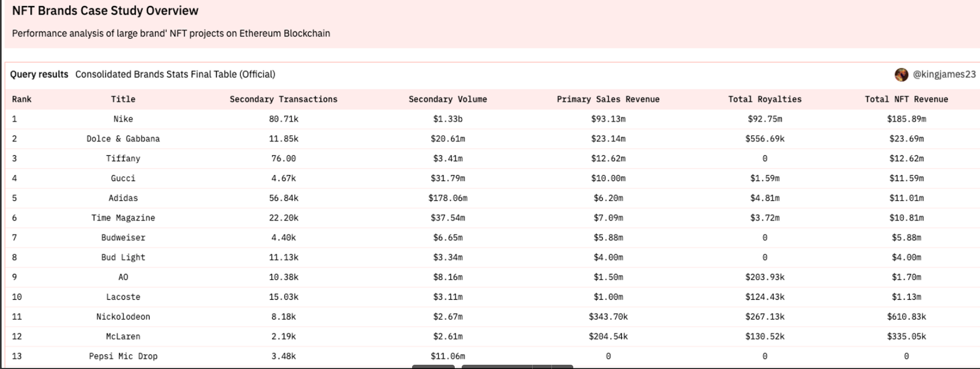Screen dimensions: 980x369
Task: Click McLaren's $204.54k primary sales revenue
Action: coord(608,336)
